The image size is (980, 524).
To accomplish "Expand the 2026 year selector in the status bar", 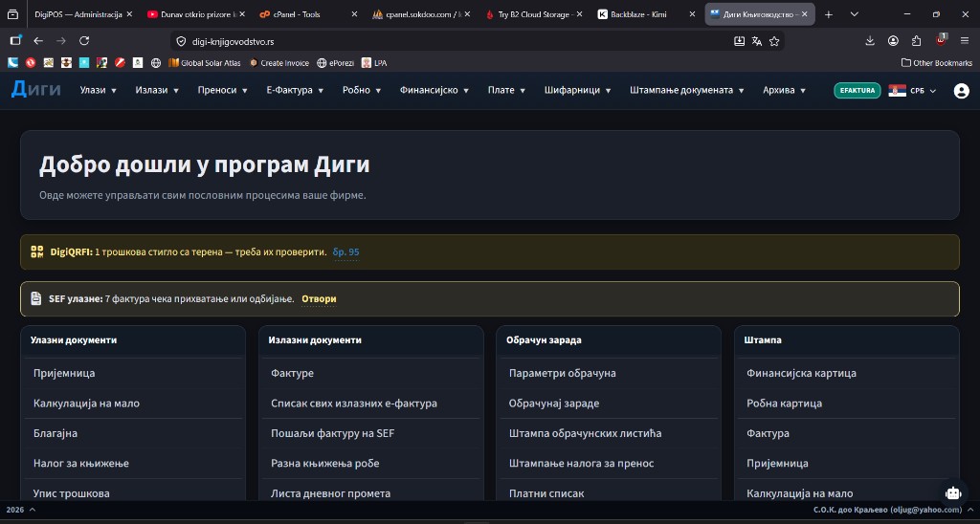I will (x=21, y=510).
